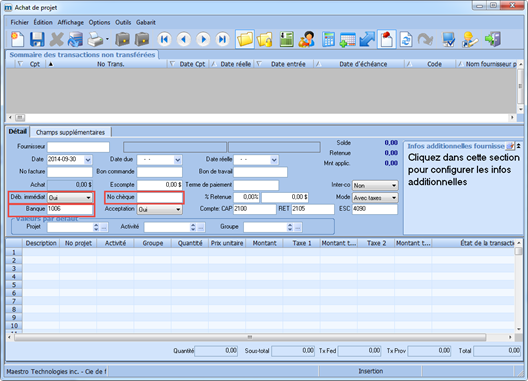Click into the Fournisseur field
Viewport: 528px width, 381px height.
(x=78, y=147)
